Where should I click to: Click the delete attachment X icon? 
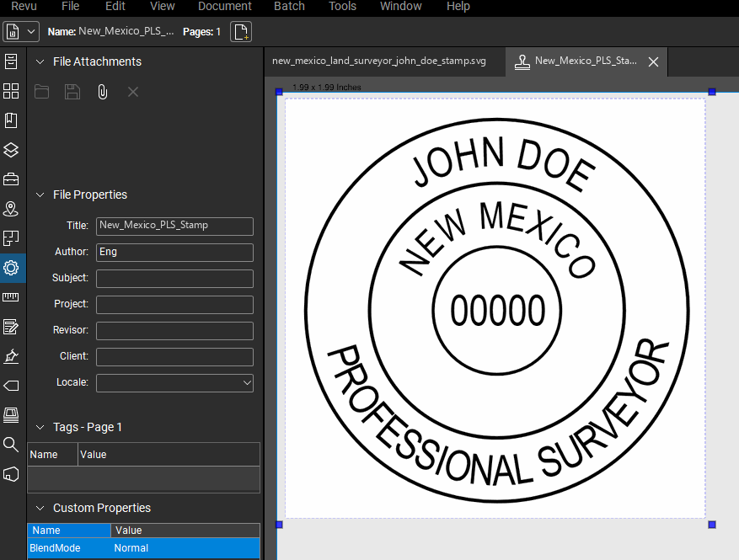(133, 92)
